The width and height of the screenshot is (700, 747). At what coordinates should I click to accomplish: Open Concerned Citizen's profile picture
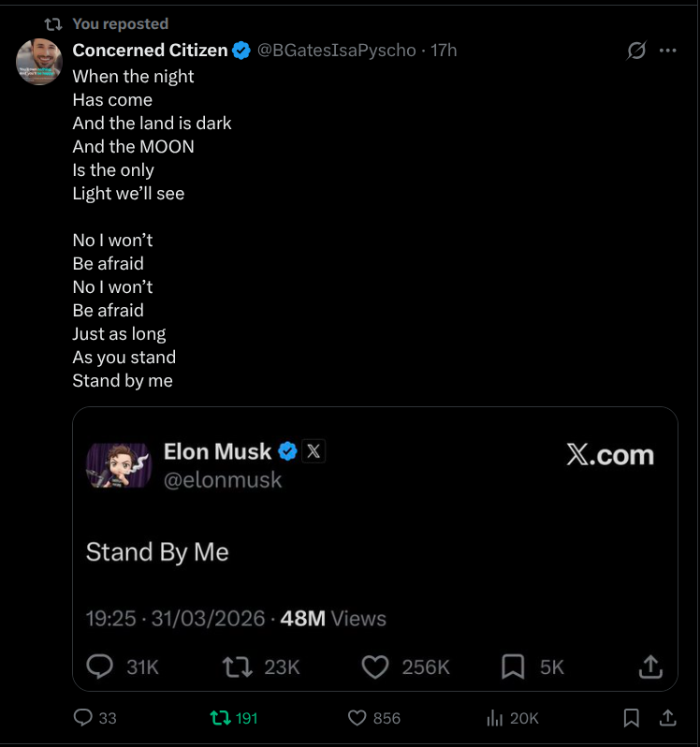(x=39, y=63)
